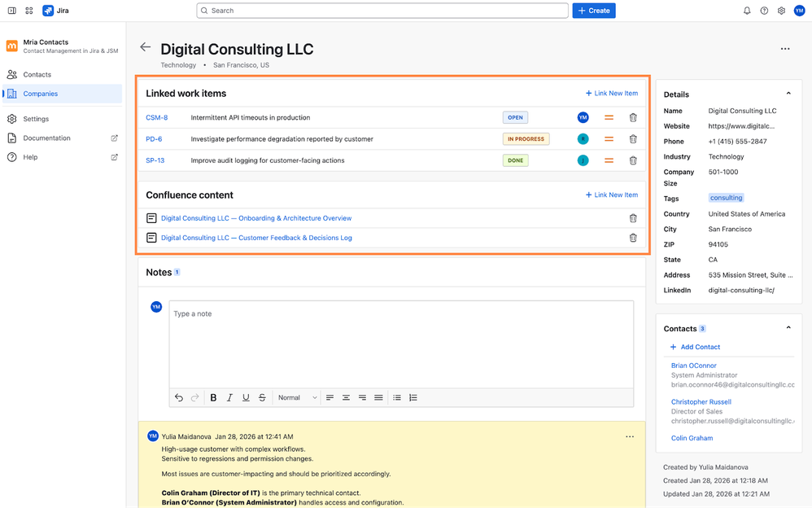Open Brian OConnor contact
Viewport: 812px width, 508px height.
(x=694, y=366)
